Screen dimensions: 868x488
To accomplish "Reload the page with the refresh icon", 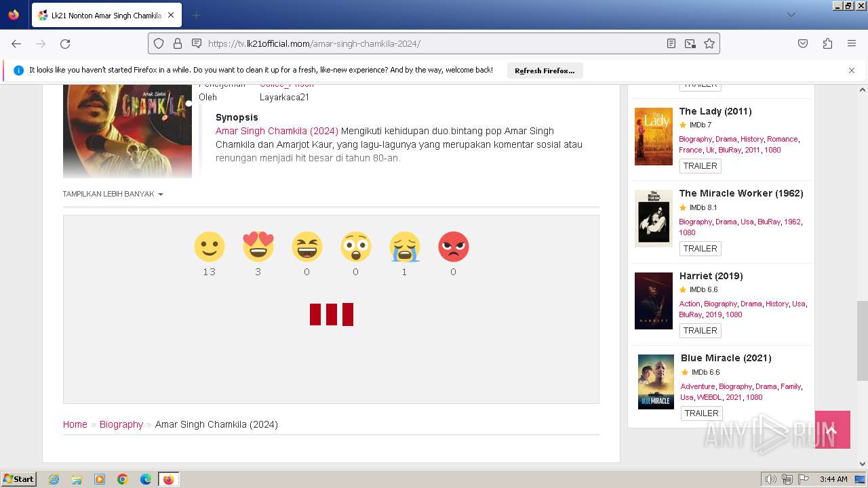I will [x=65, y=43].
